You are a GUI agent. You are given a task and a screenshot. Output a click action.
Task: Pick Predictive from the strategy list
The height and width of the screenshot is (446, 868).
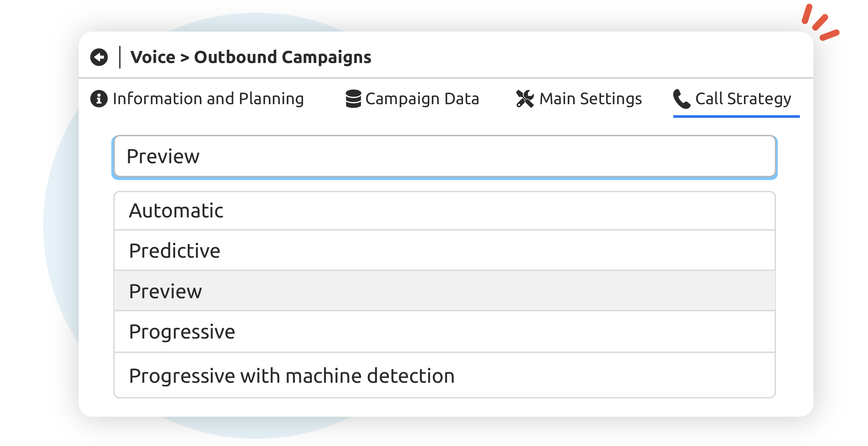tap(444, 251)
